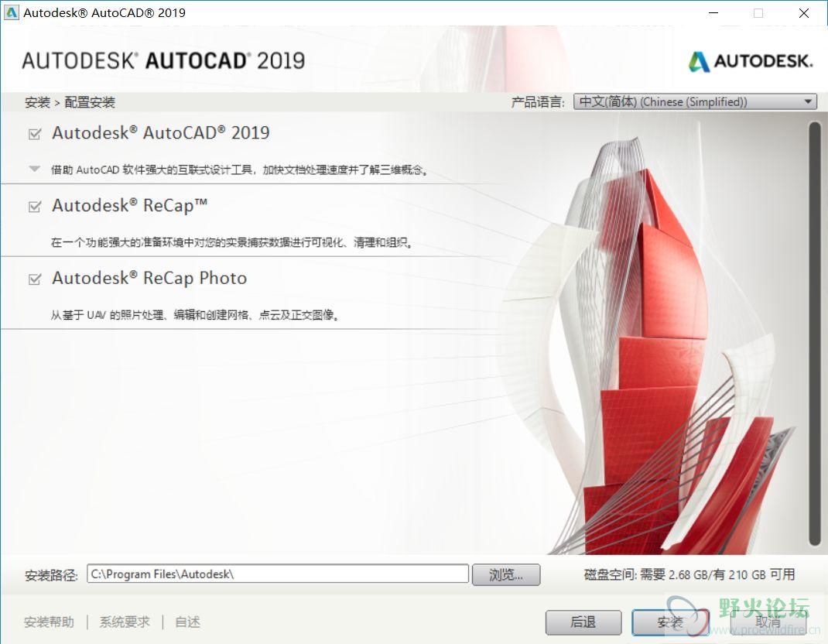Expand AutoCAD 2019 configuration options arrow

pyautogui.click(x=35, y=169)
